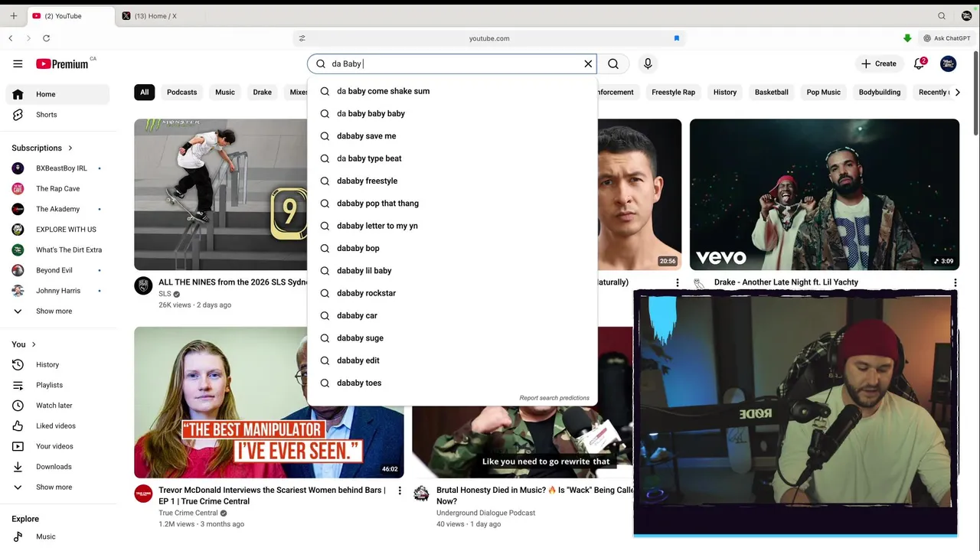Open Ask ChatGPT extension
The image size is (980, 551).
pyautogui.click(x=947, y=38)
